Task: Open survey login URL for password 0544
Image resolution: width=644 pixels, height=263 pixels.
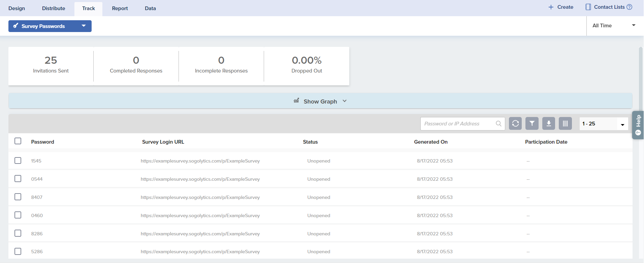Action: point(200,179)
